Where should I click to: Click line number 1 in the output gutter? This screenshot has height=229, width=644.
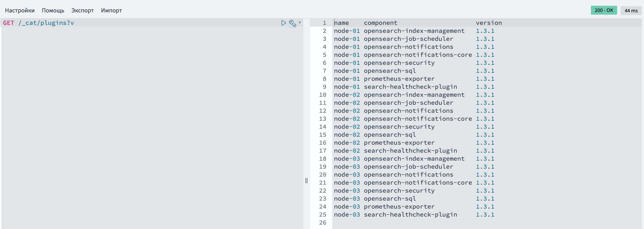coord(324,23)
